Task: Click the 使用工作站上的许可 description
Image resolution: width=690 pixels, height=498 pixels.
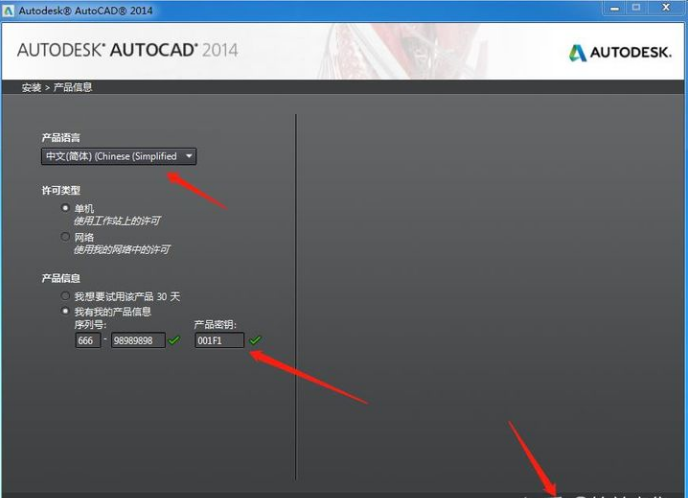Action: pyautogui.click(x=117, y=220)
